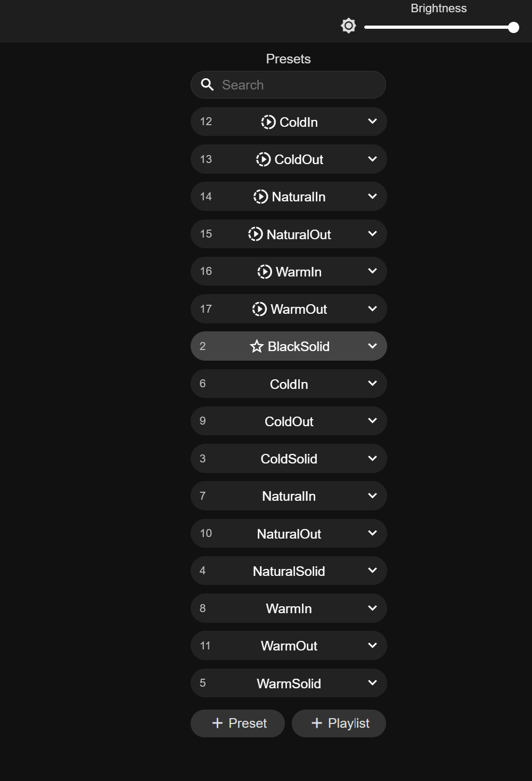Expand the BlackSolid preset chevron
This screenshot has width=532, height=781.
[372, 346]
